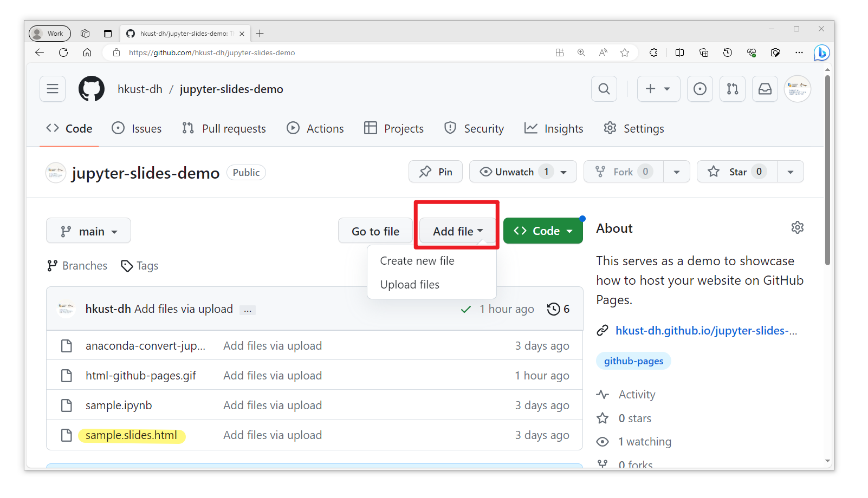Click the sample.ipynb file icon
Screen dimensions: 868x498
click(x=66, y=405)
